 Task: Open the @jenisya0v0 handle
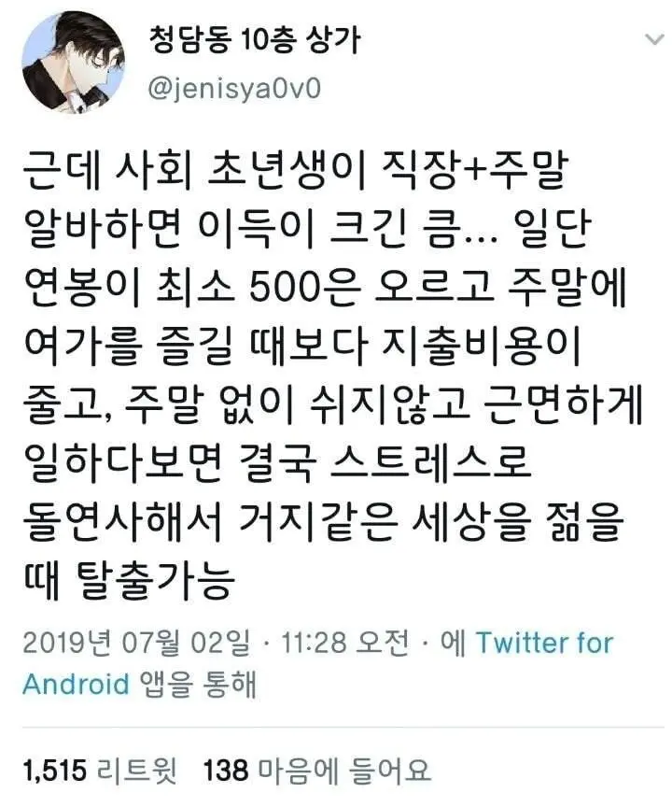tap(234, 88)
